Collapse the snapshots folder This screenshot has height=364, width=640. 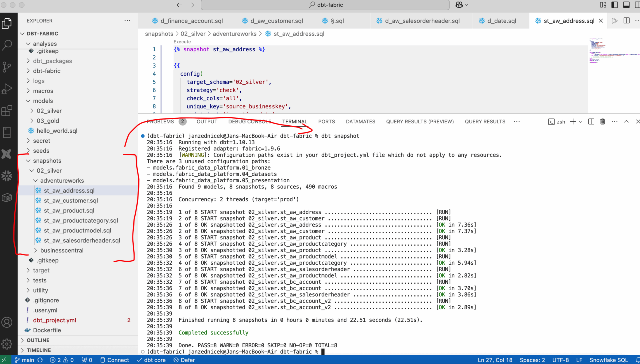coord(47,161)
